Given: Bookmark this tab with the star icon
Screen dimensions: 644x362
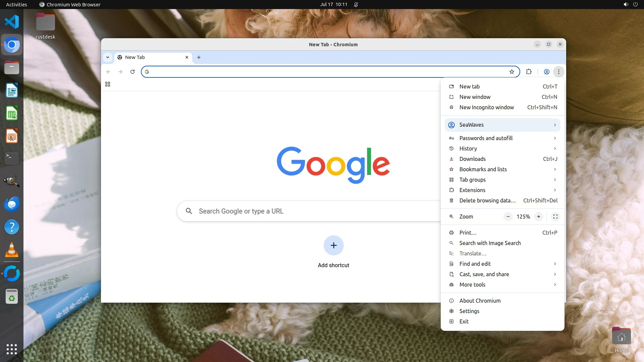Looking at the screenshot, I should (x=512, y=72).
